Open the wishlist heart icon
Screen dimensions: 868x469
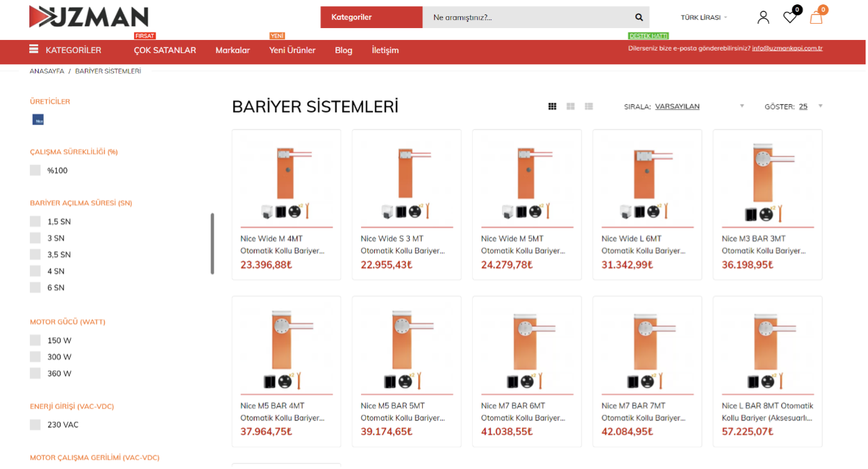[x=790, y=17]
